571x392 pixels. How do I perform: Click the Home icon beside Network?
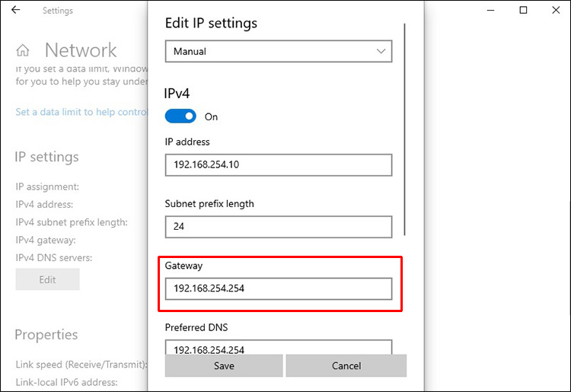pyautogui.click(x=23, y=51)
